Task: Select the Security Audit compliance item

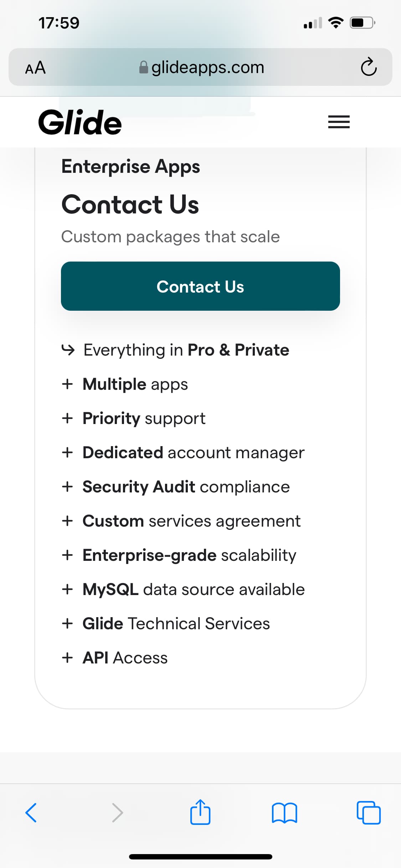Action: 176,487
